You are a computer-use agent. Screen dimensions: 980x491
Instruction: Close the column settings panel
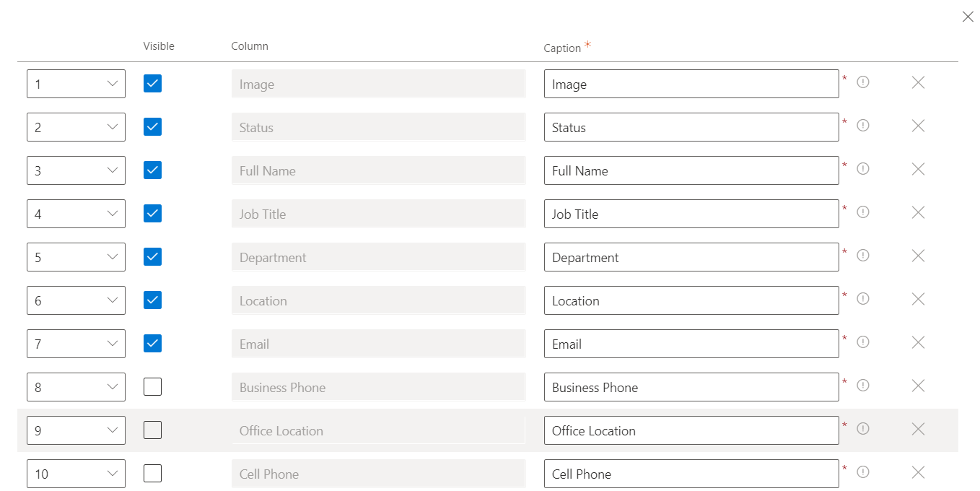click(968, 17)
